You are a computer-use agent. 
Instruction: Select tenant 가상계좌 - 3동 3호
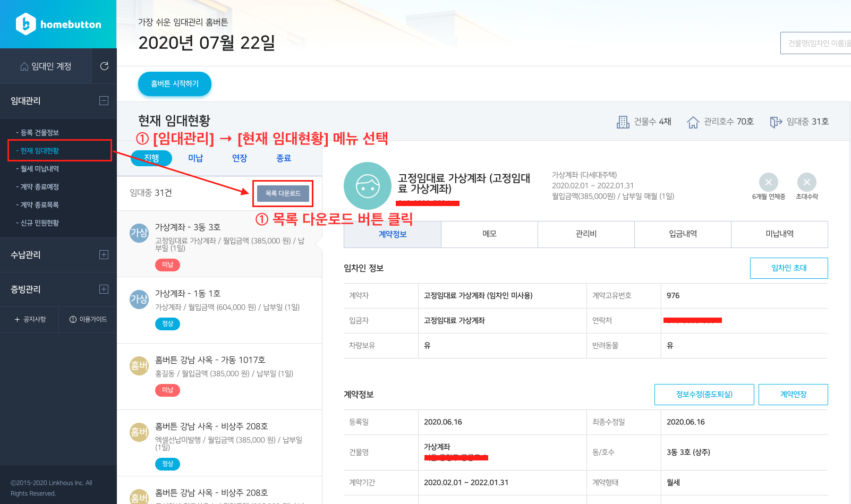(219, 244)
